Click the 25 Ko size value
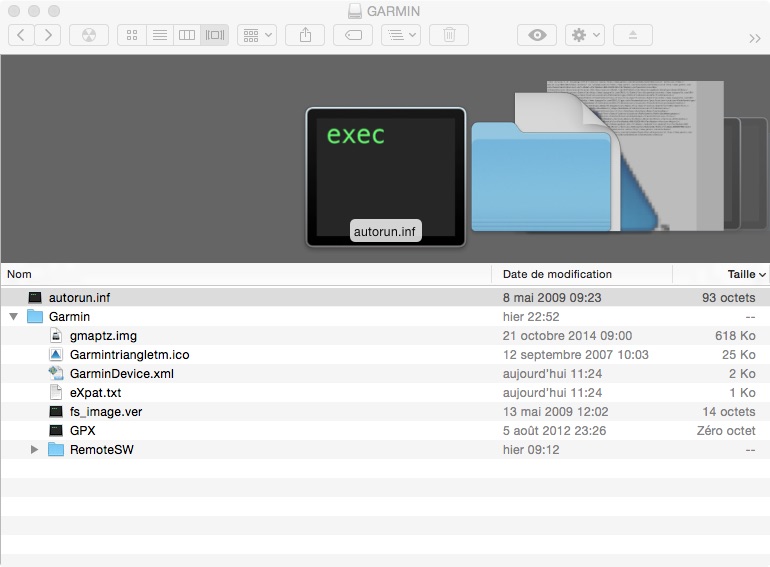Viewport: 770px width, 567px height. pos(739,354)
